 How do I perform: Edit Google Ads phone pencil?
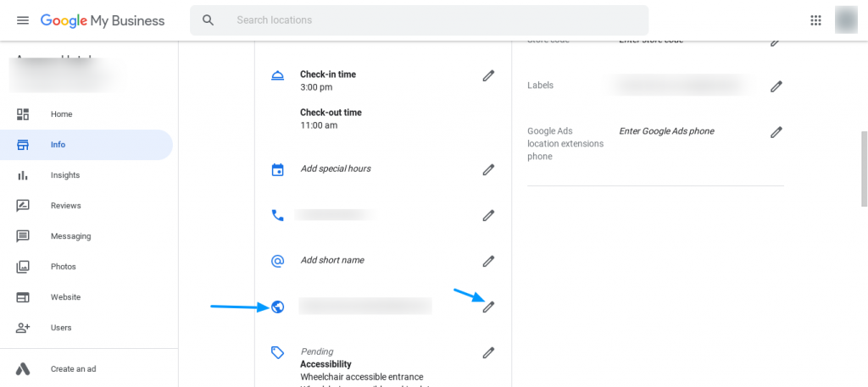coord(776,132)
